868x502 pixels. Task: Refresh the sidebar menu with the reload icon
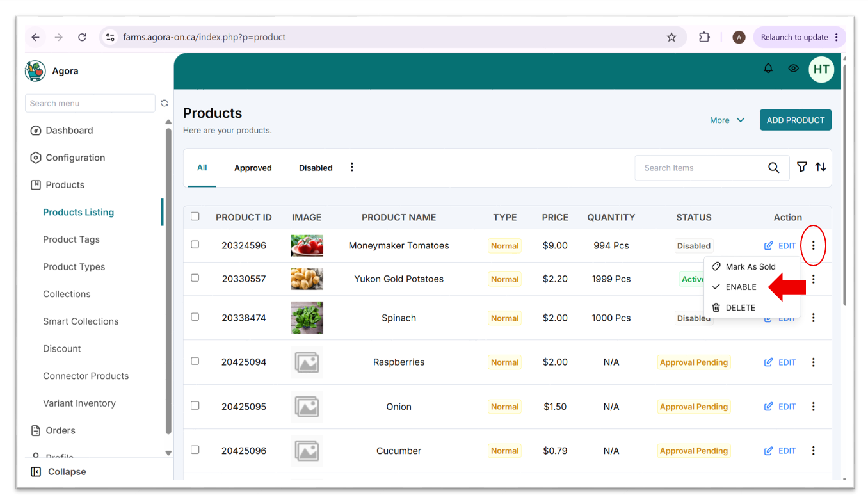point(165,103)
